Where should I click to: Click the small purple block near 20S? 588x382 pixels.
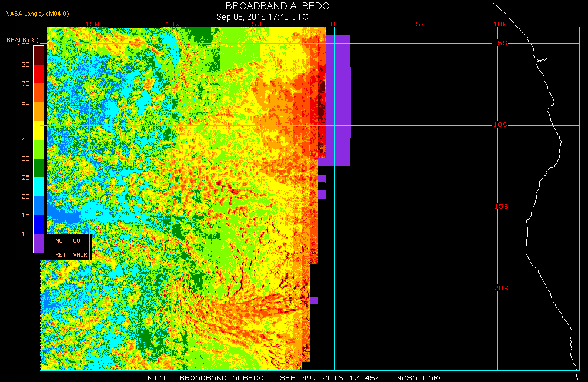tap(314, 301)
